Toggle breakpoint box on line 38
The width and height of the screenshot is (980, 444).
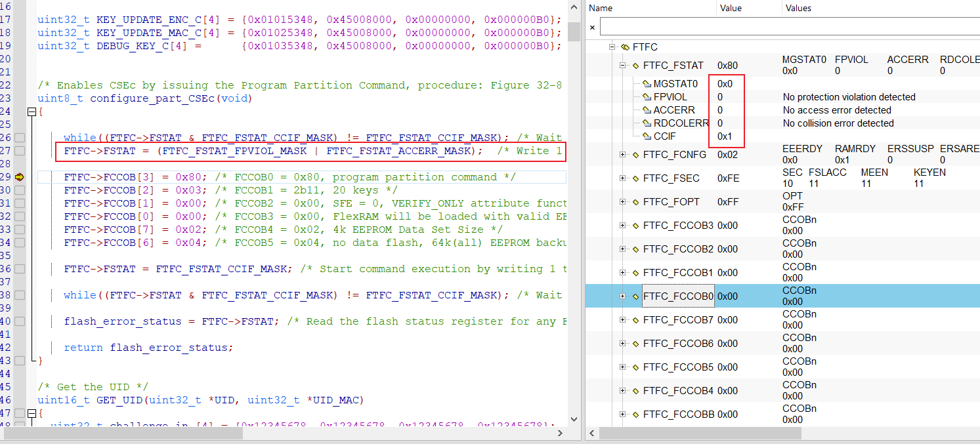[x=20, y=295]
